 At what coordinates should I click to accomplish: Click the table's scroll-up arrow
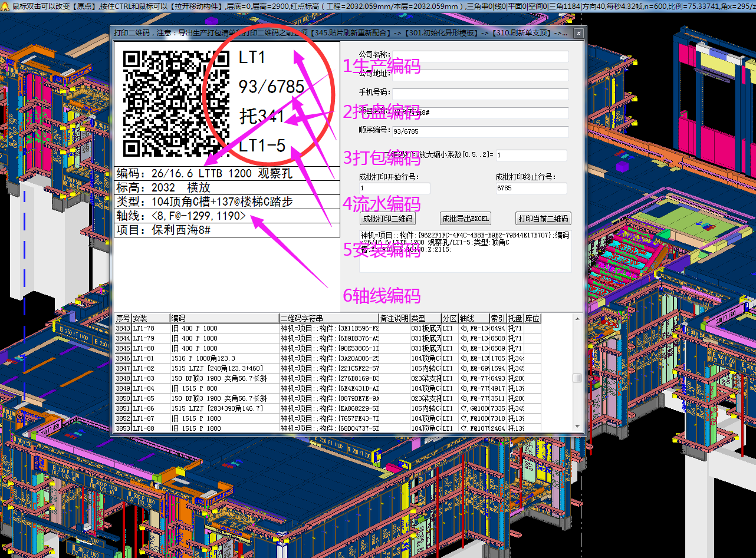click(x=577, y=319)
